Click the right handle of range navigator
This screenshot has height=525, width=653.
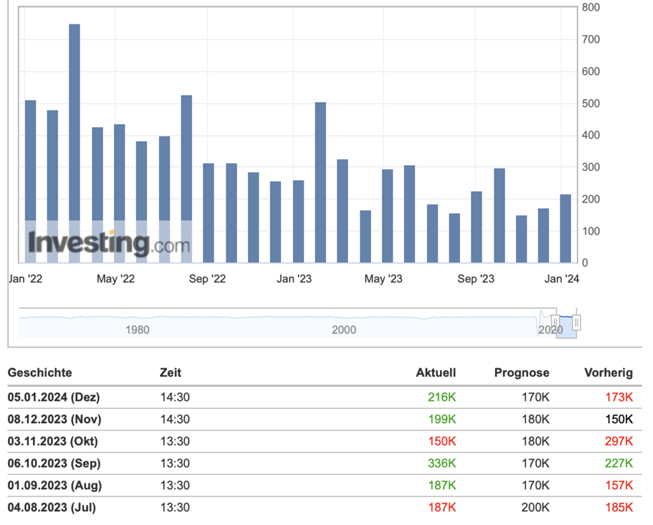click(576, 323)
